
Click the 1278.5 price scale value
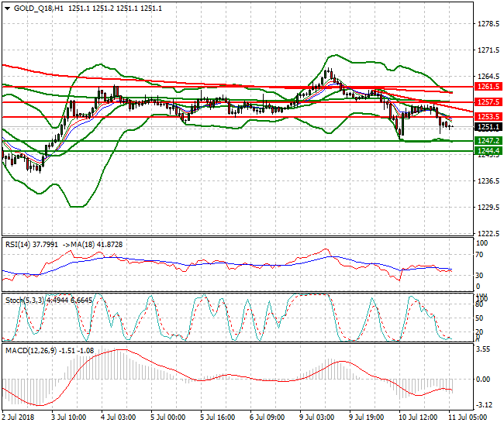pos(488,24)
